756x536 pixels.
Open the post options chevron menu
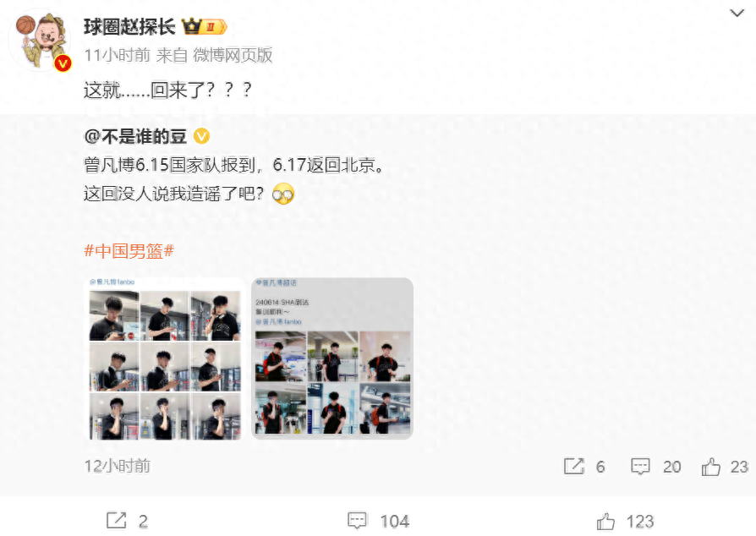[737, 13]
